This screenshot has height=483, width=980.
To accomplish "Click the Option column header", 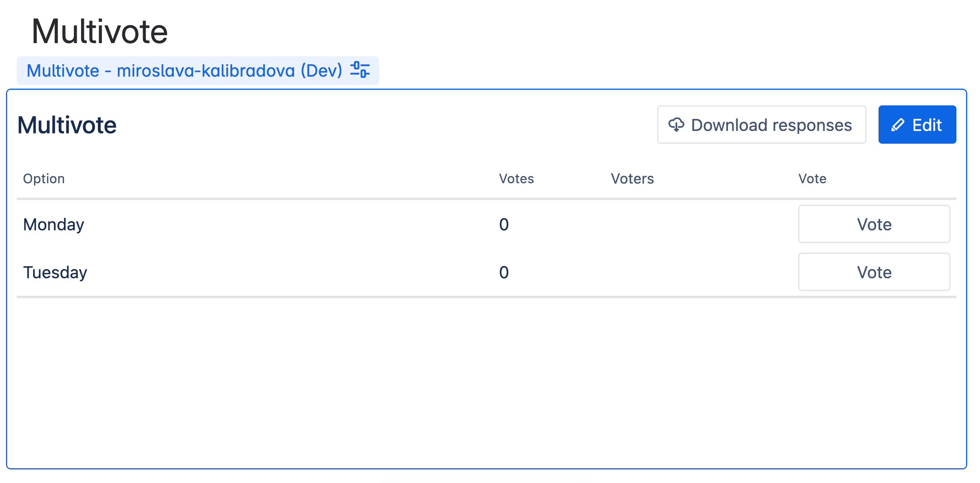I will (x=44, y=178).
